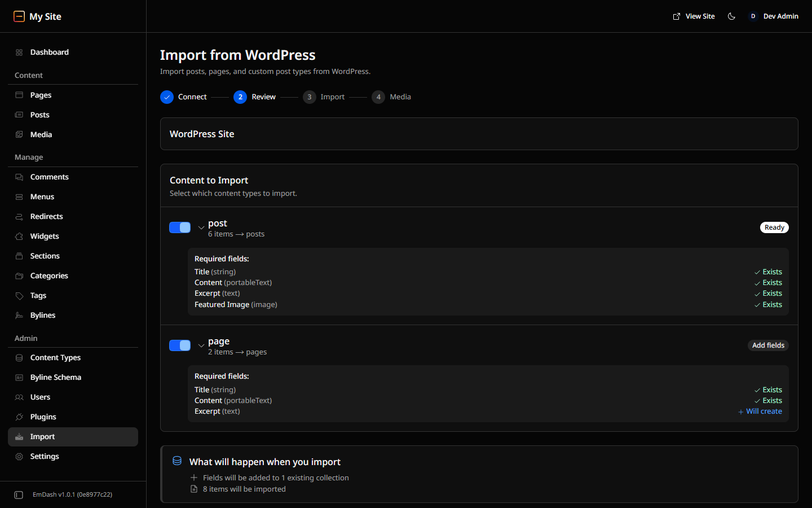812x508 pixels.
Task: Click the Ready status badge
Action: click(x=774, y=227)
